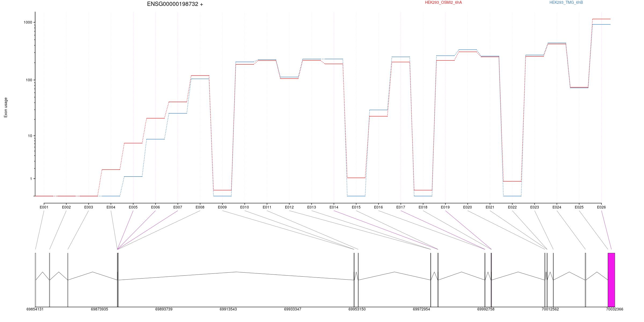
Task: Click exon label E023
Action: [535, 207]
